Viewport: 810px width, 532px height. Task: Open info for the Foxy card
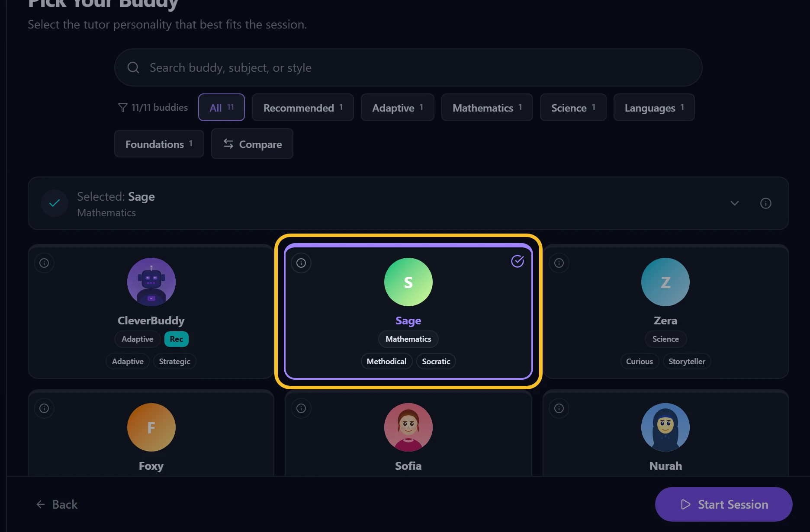pos(44,408)
